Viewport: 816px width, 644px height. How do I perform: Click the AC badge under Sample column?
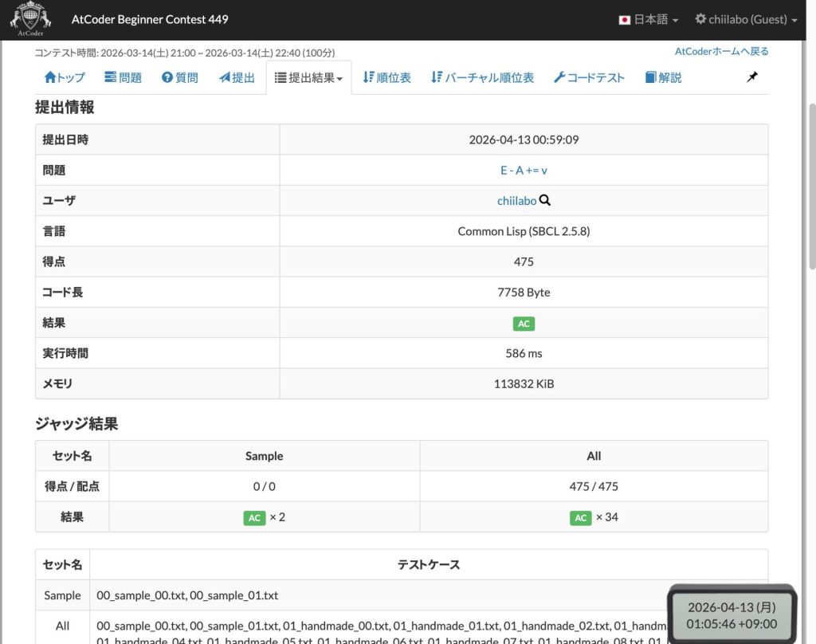254,518
